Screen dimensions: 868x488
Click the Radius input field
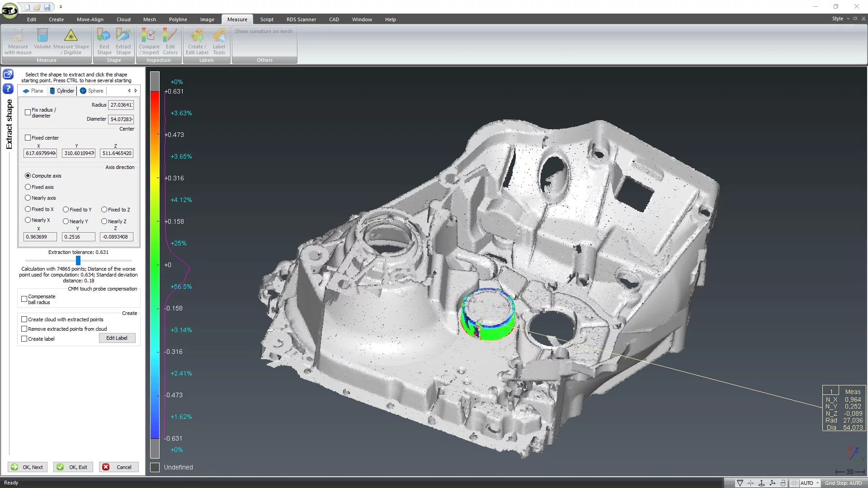(x=121, y=105)
